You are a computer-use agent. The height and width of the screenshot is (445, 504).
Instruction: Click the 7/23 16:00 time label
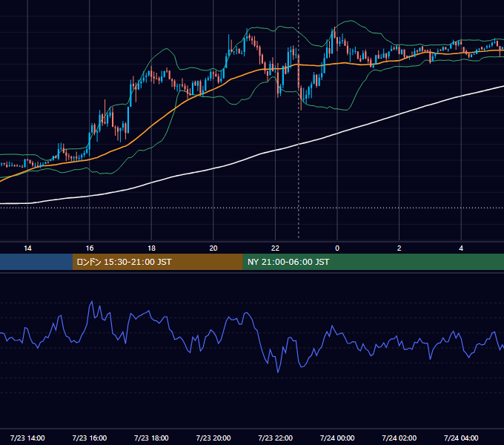pos(90,438)
